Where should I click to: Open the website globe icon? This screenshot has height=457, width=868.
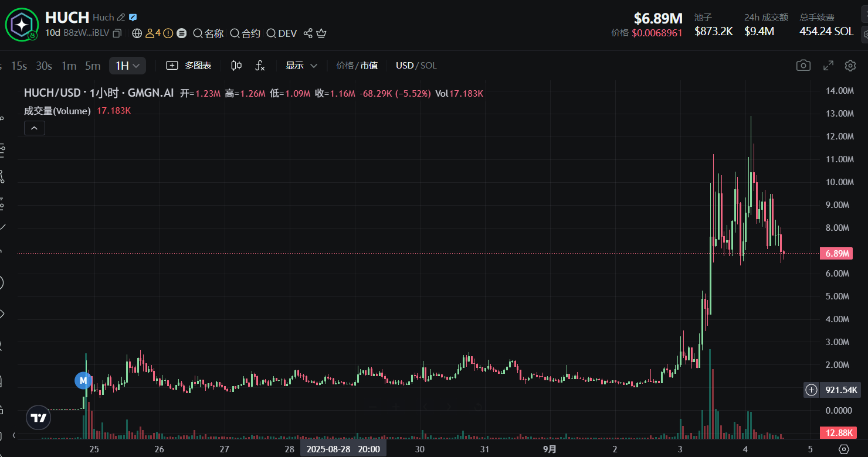coord(137,33)
